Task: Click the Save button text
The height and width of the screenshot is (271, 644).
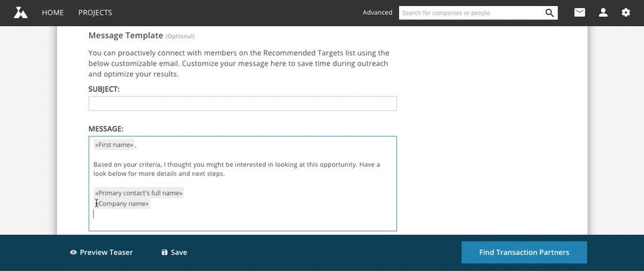Action: pos(178,252)
